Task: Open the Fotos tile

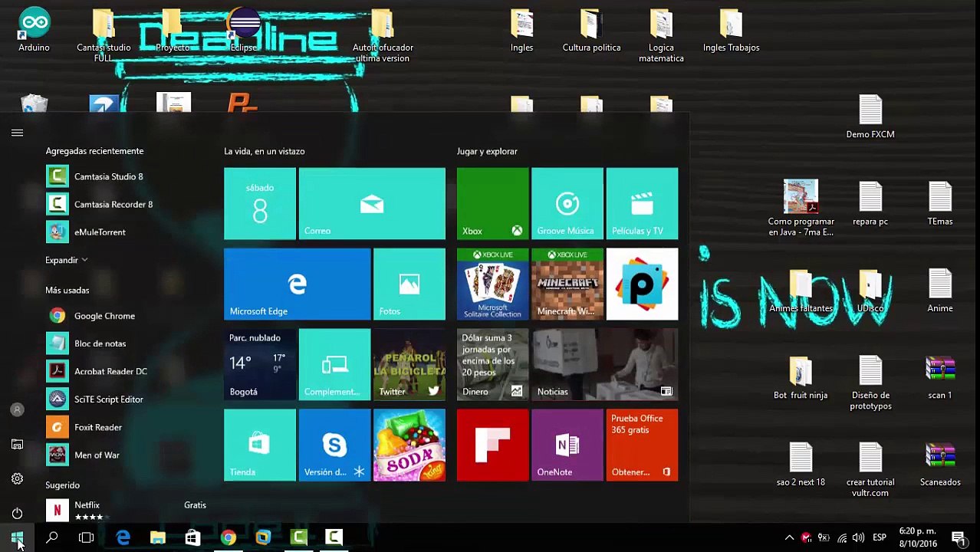Action: click(409, 284)
